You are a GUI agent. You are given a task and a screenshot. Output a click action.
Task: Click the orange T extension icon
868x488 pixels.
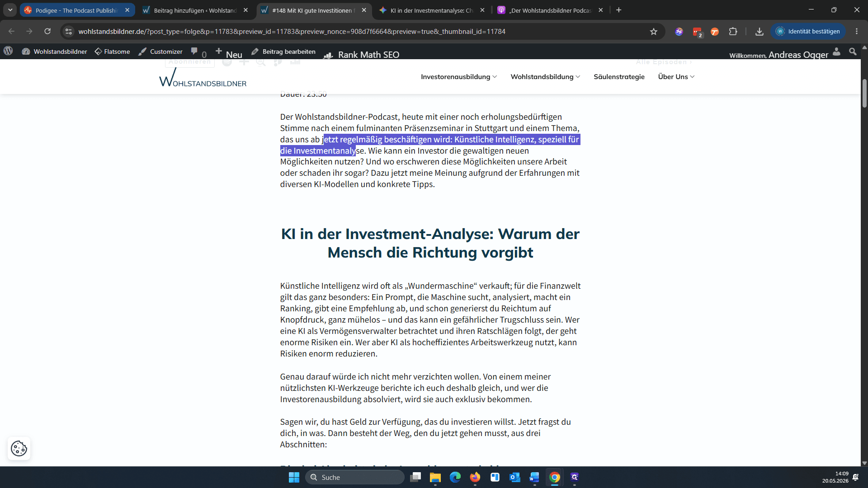click(x=715, y=31)
